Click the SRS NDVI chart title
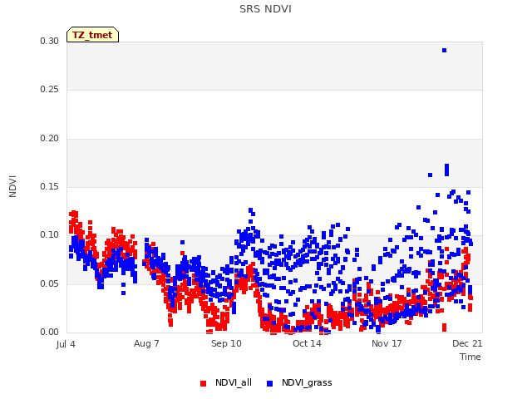Image resolution: width=532 pixels, height=399 pixels. (265, 9)
